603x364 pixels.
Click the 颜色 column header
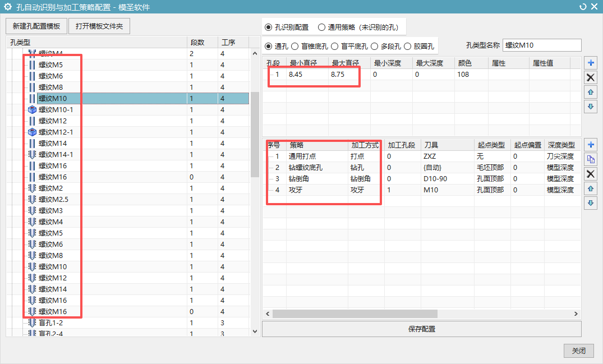point(472,63)
